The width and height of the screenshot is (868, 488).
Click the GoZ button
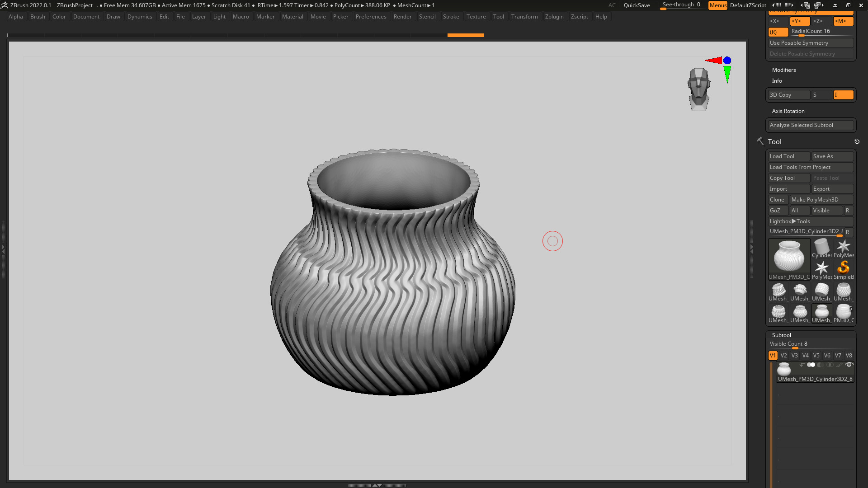click(x=778, y=211)
